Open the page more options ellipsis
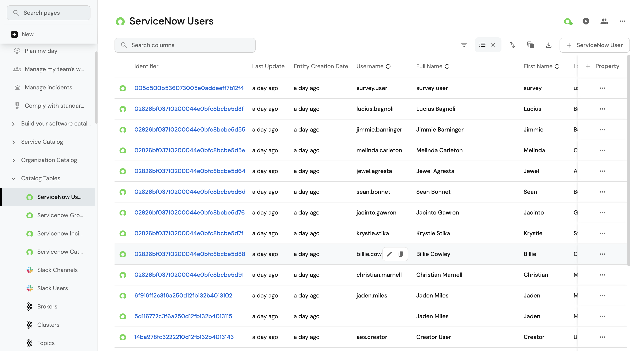 pos(622,21)
